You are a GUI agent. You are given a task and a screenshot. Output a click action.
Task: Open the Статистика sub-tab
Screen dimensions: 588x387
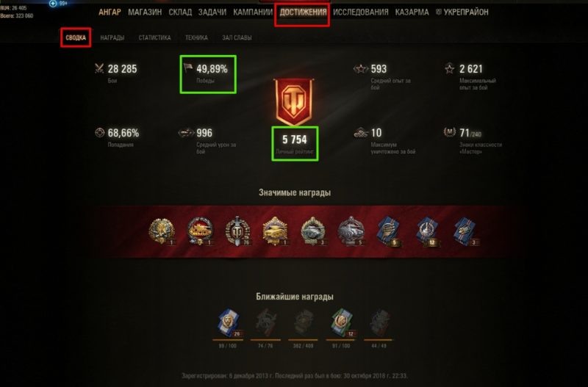pos(154,38)
